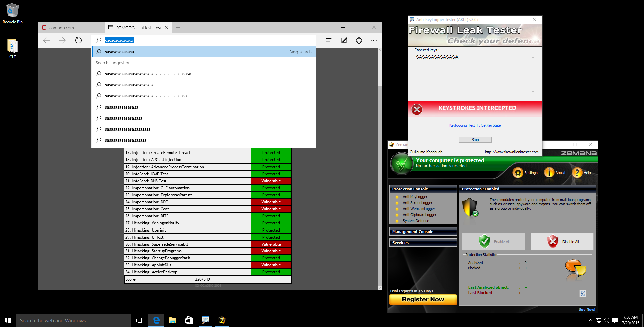Click the taskbar search box

74,320
